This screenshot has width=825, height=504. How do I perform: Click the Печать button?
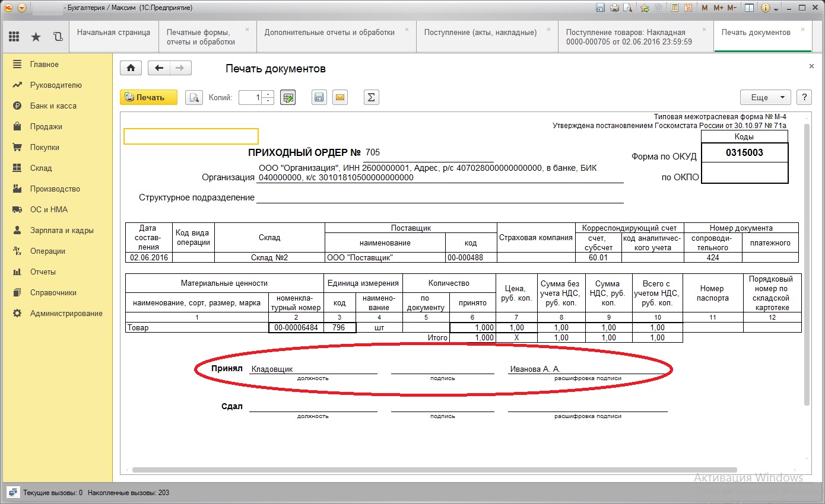click(x=148, y=98)
